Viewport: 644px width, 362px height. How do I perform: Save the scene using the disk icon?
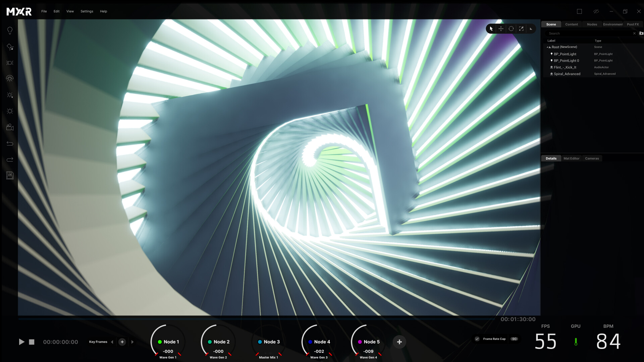coord(10,175)
